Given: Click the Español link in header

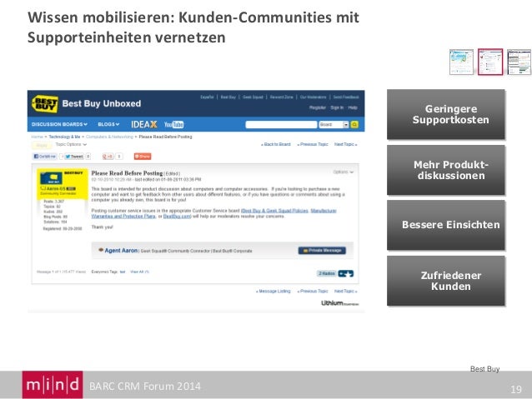Looking at the screenshot, I should tap(207, 97).
